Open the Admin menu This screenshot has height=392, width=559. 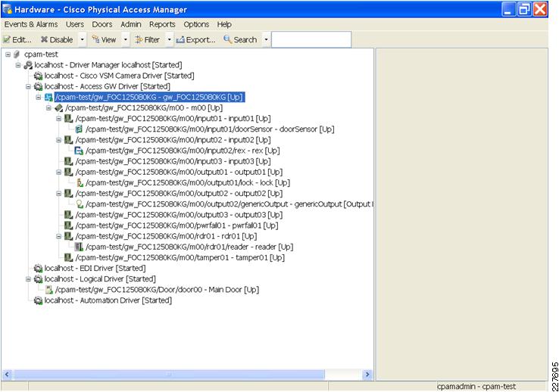point(131,24)
